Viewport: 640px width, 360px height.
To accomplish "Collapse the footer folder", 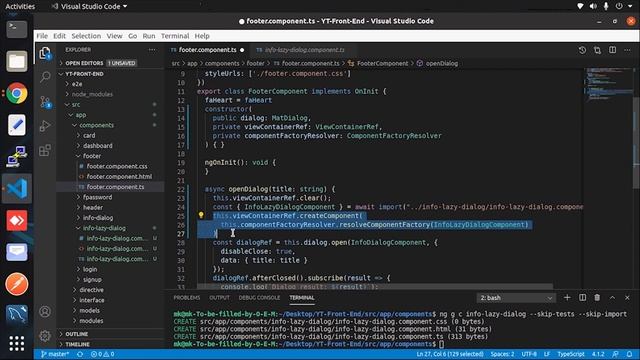I will pos(110,156).
